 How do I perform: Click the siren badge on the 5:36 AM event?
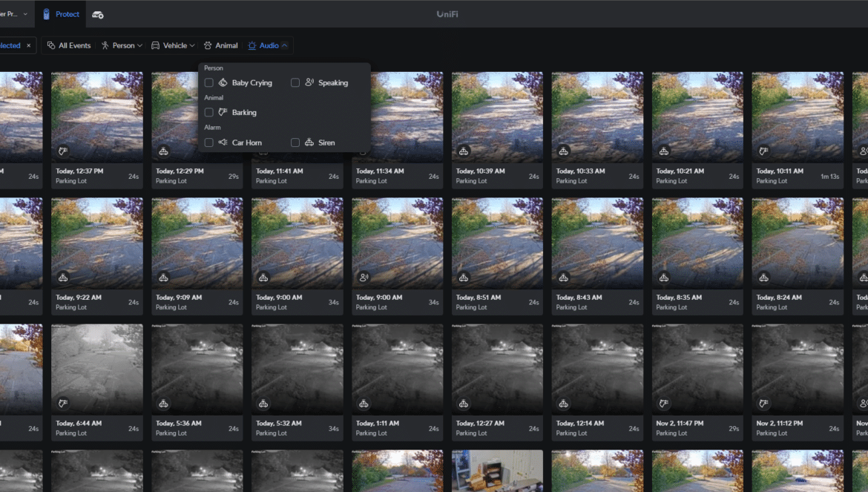click(x=163, y=404)
